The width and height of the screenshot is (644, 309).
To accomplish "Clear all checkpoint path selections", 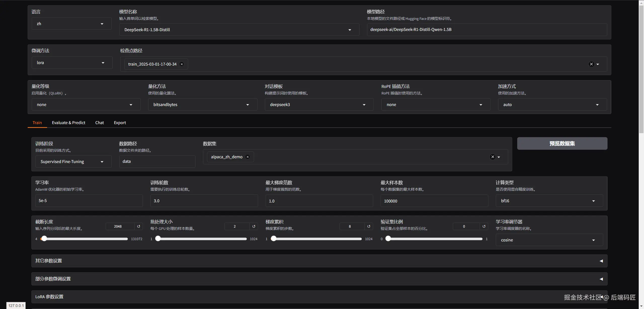I will tap(591, 64).
